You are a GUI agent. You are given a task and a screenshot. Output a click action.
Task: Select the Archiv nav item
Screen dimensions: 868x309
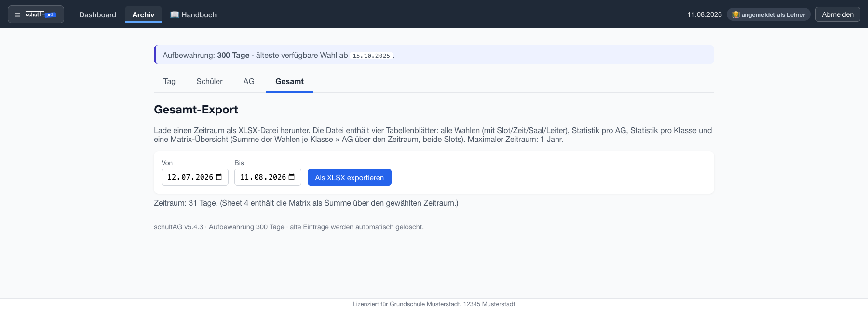point(143,14)
